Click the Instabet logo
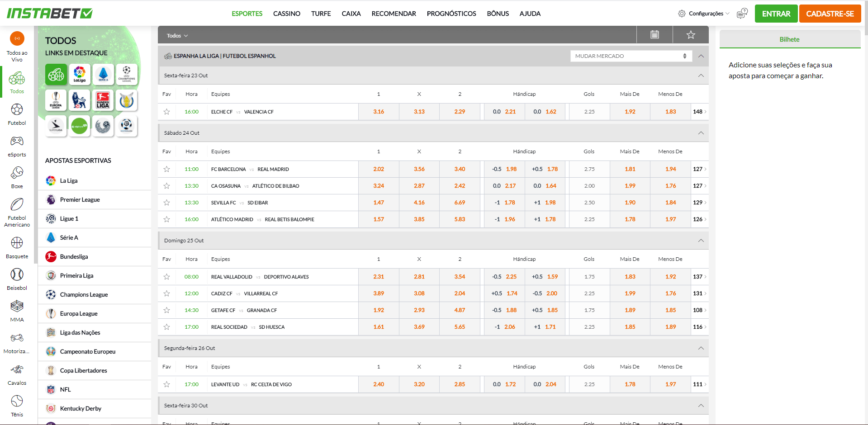Screen dimensions: 868x425 [x=50, y=14]
